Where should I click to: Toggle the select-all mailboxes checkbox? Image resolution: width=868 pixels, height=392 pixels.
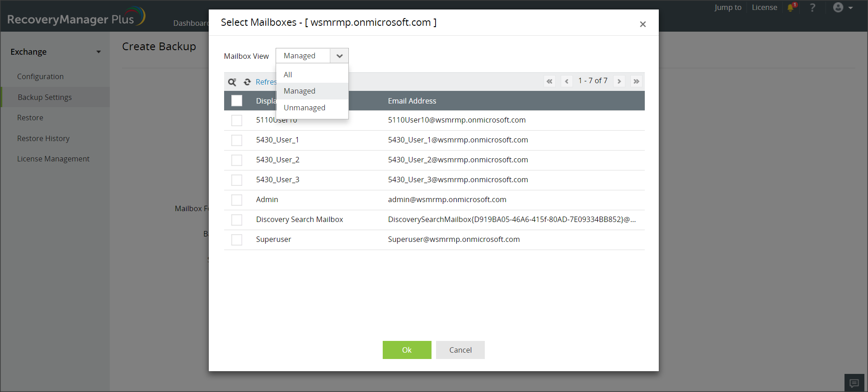[237, 100]
